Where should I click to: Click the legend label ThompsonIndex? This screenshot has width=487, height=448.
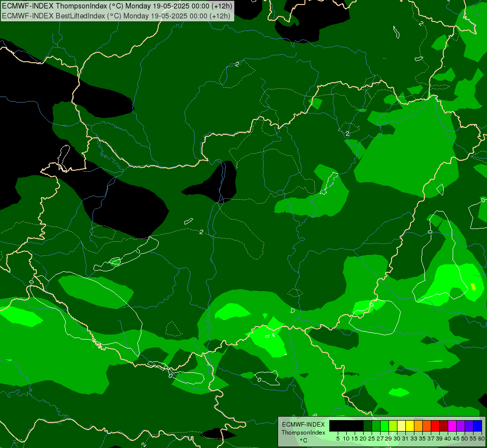coord(303,433)
